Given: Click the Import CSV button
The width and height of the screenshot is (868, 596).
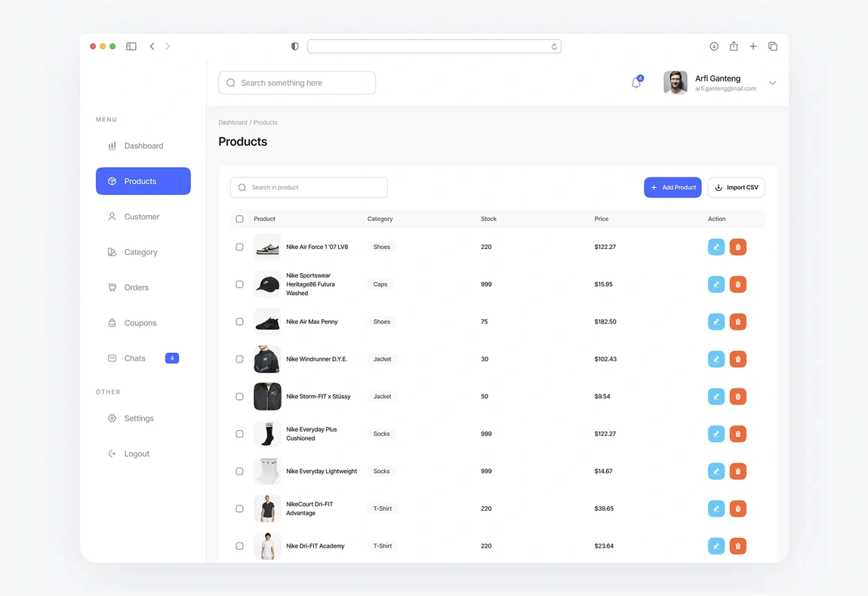Looking at the screenshot, I should tap(736, 187).
